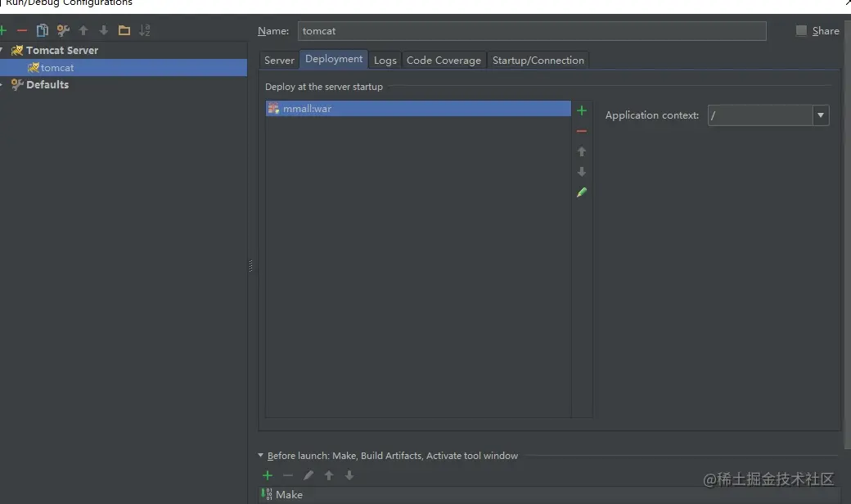Image resolution: width=851 pixels, height=504 pixels.
Task: Move deployment artifact down
Action: pyautogui.click(x=582, y=172)
